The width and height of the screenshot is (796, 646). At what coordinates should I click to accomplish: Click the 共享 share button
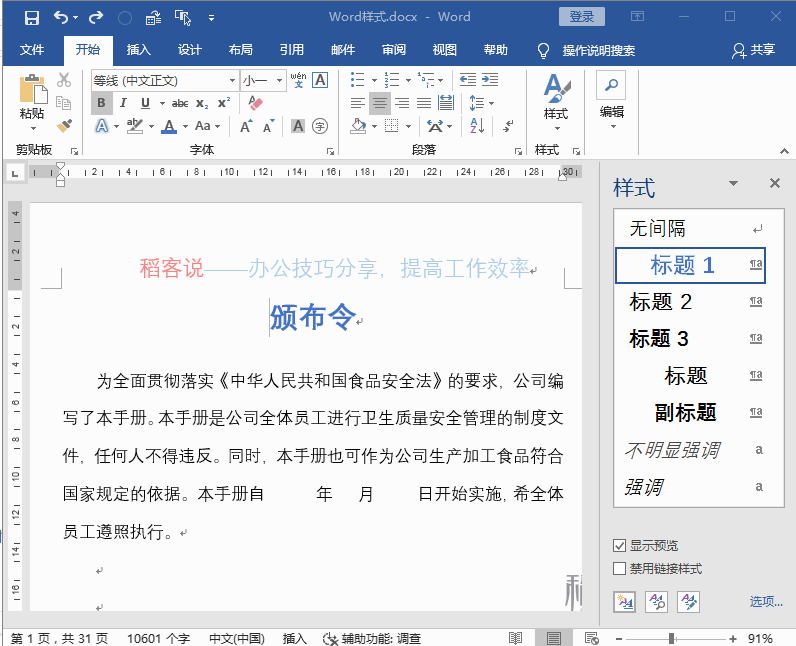click(x=753, y=50)
